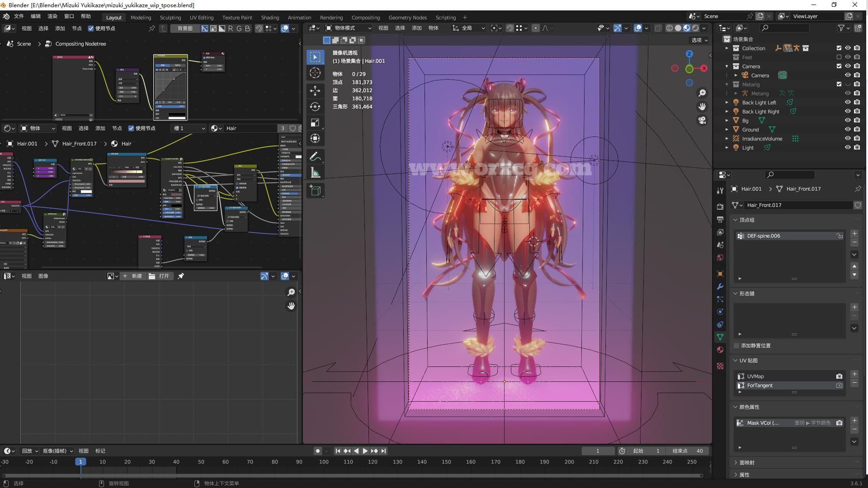Collapse the 顶点组 panel

[x=736, y=220]
